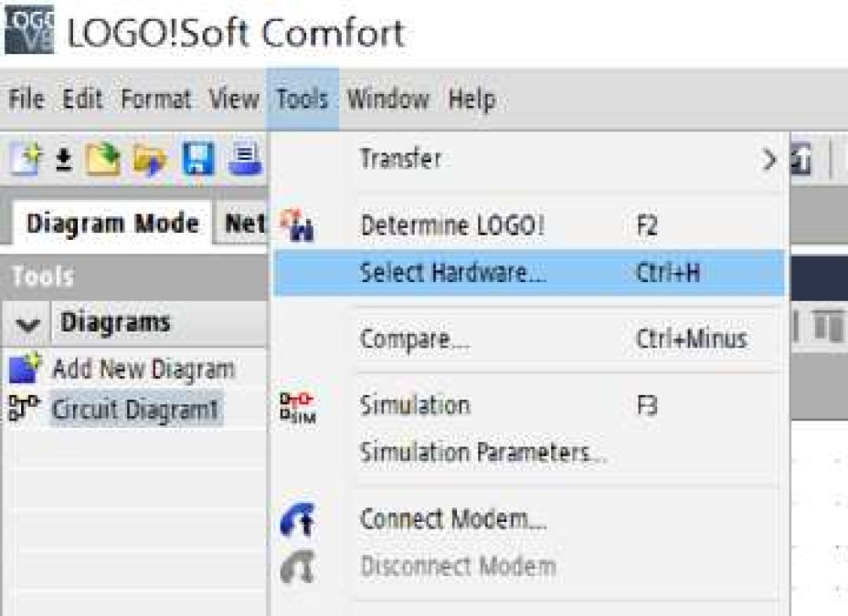Click the Save floppy disk icon

click(x=198, y=158)
